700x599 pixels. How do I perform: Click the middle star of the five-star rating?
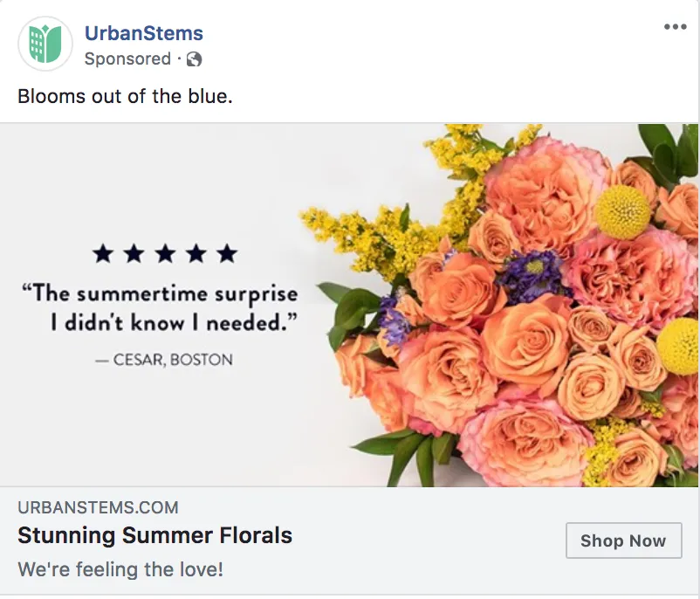(x=163, y=254)
